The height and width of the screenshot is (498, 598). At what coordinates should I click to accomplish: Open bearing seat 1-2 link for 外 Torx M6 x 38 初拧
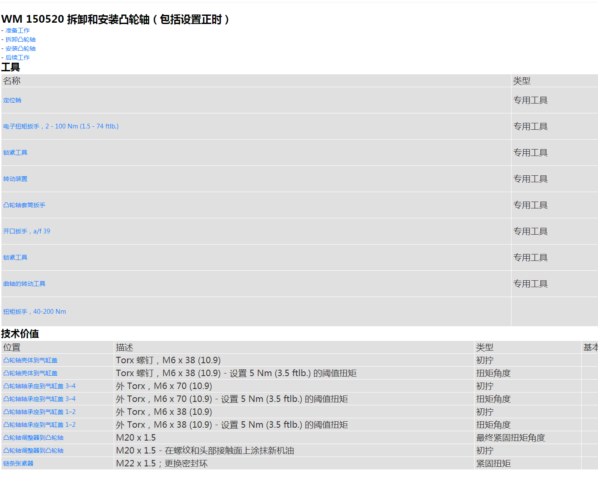click(x=39, y=412)
